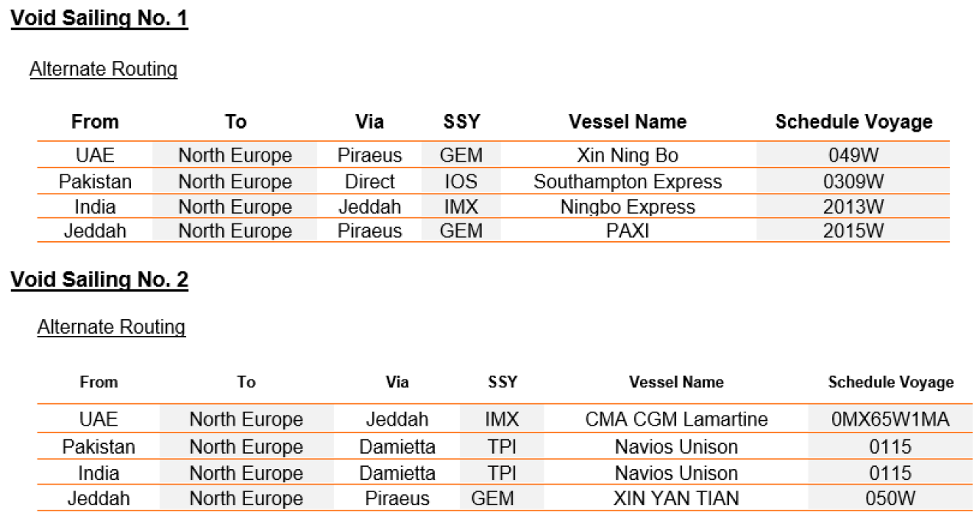Screen dimensions: 980x522
Task: Select Pakistan in the Void Sailing No. 2 table
Action: (x=99, y=446)
